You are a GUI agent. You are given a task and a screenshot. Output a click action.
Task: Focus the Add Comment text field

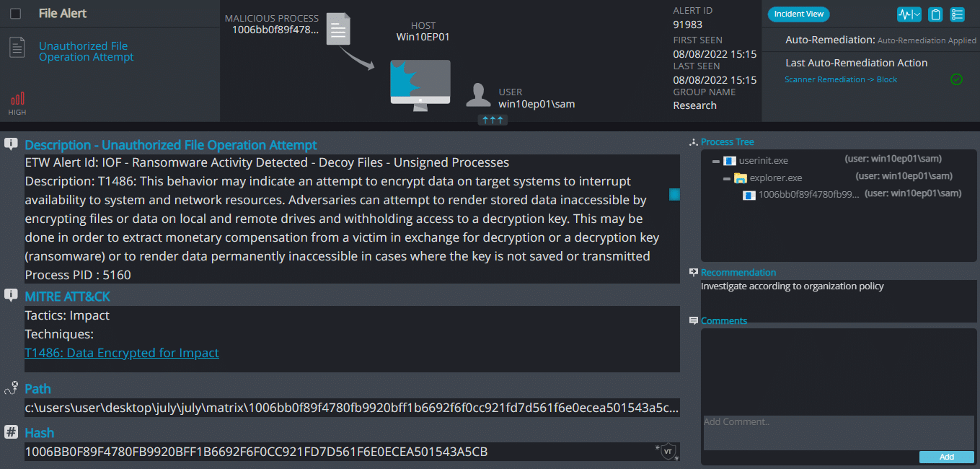coord(839,433)
